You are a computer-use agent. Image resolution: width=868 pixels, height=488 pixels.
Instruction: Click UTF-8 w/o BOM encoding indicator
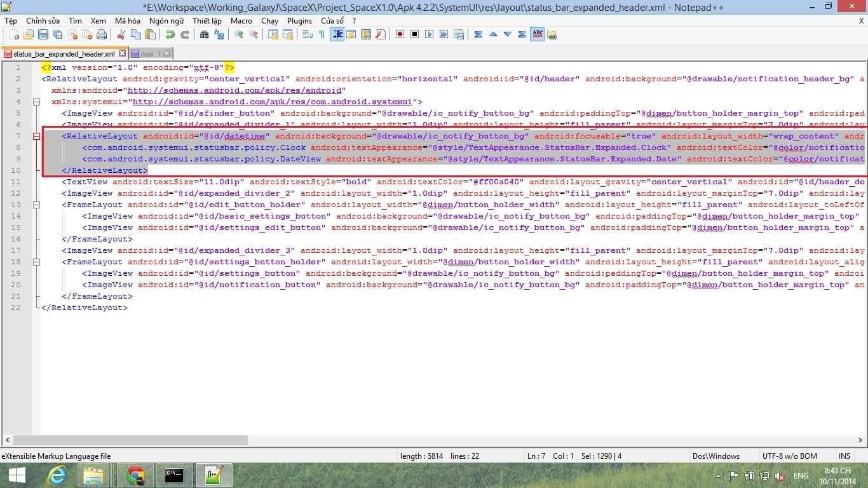(790, 456)
